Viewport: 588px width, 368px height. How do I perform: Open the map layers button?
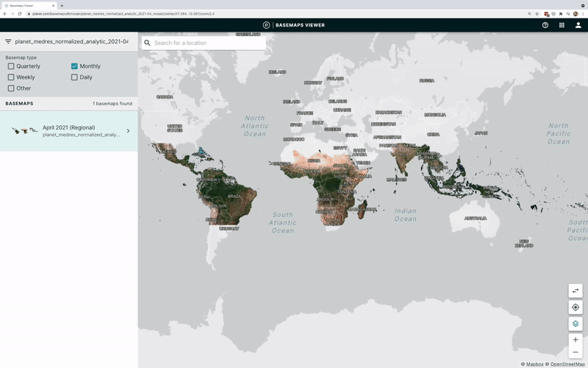[x=576, y=324]
